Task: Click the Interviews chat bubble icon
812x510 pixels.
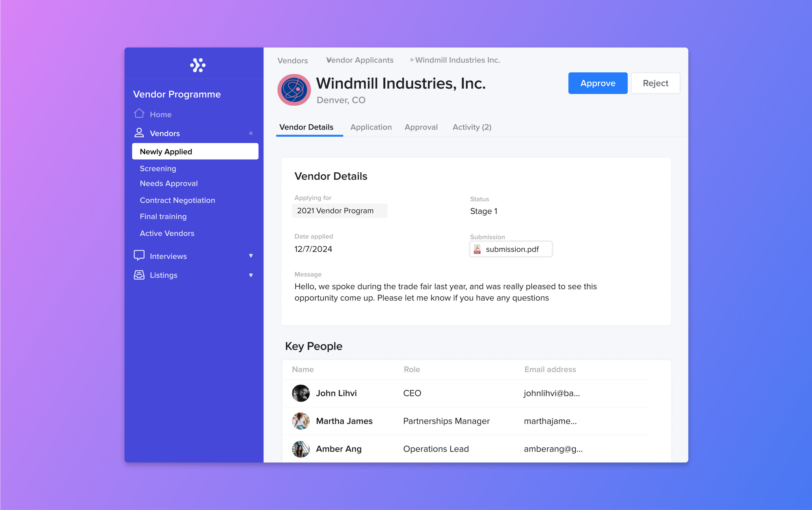Action: coord(139,255)
